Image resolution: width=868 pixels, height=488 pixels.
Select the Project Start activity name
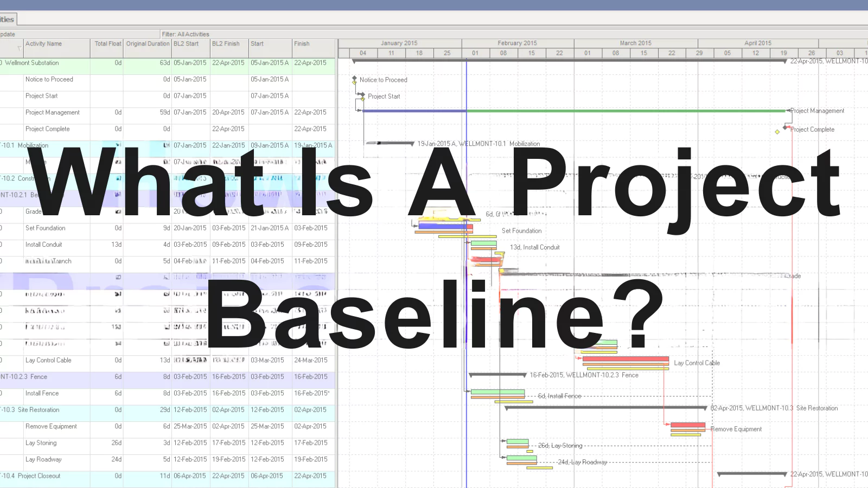tap(41, 96)
